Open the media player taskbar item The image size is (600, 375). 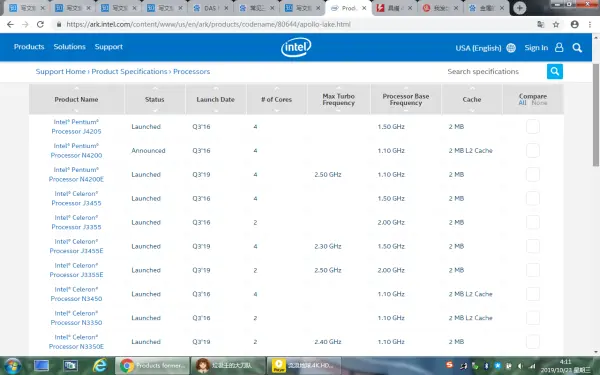(x=304, y=366)
